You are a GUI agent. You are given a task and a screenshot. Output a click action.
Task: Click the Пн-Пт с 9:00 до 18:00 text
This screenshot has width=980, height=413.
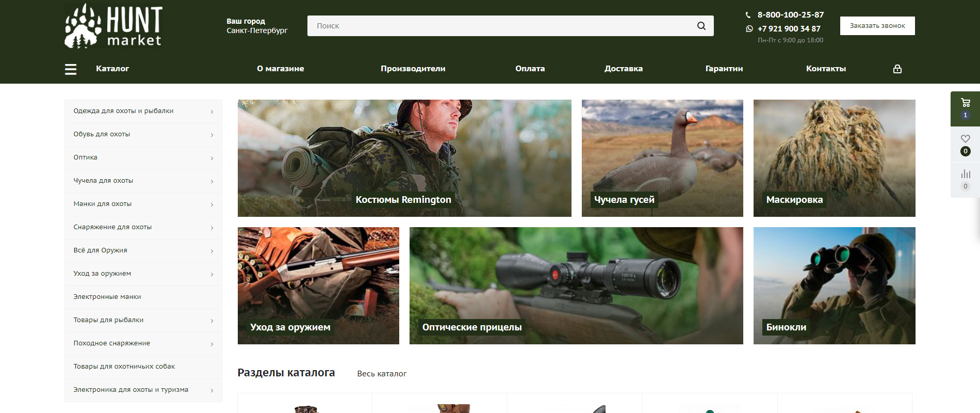(790, 40)
